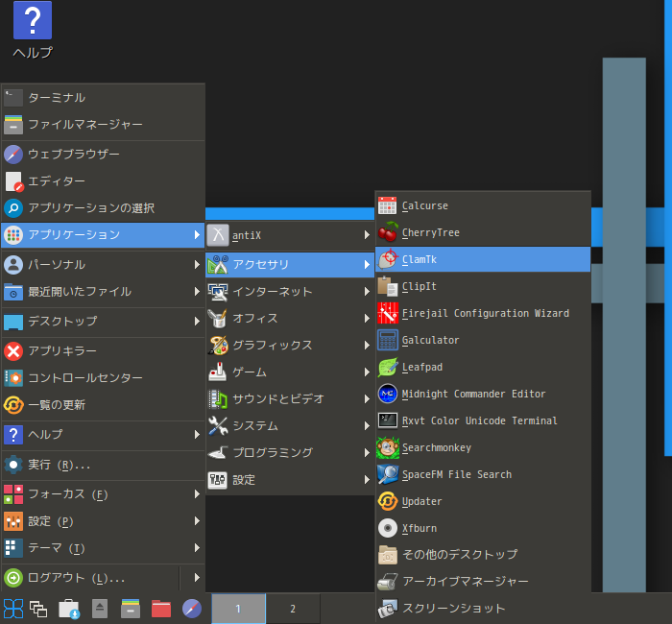Switch to workspace 1
This screenshot has height=624, width=672.
pyautogui.click(x=238, y=609)
